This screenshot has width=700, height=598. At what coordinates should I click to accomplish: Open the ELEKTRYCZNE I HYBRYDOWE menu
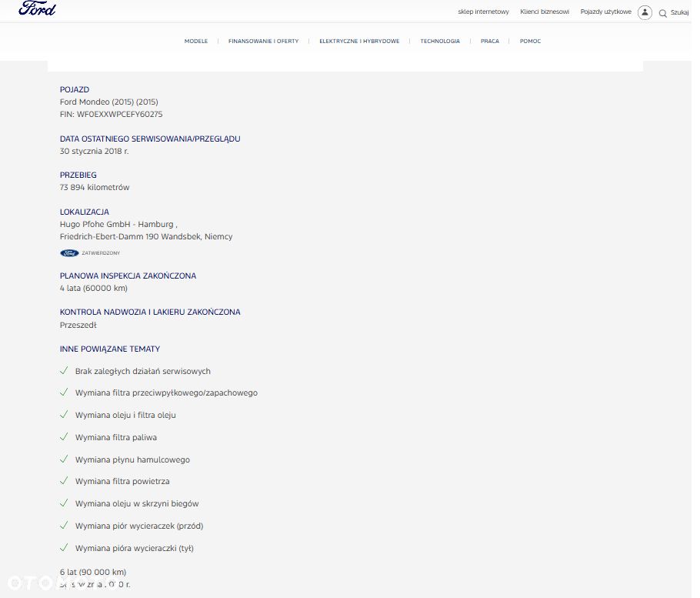pos(359,41)
